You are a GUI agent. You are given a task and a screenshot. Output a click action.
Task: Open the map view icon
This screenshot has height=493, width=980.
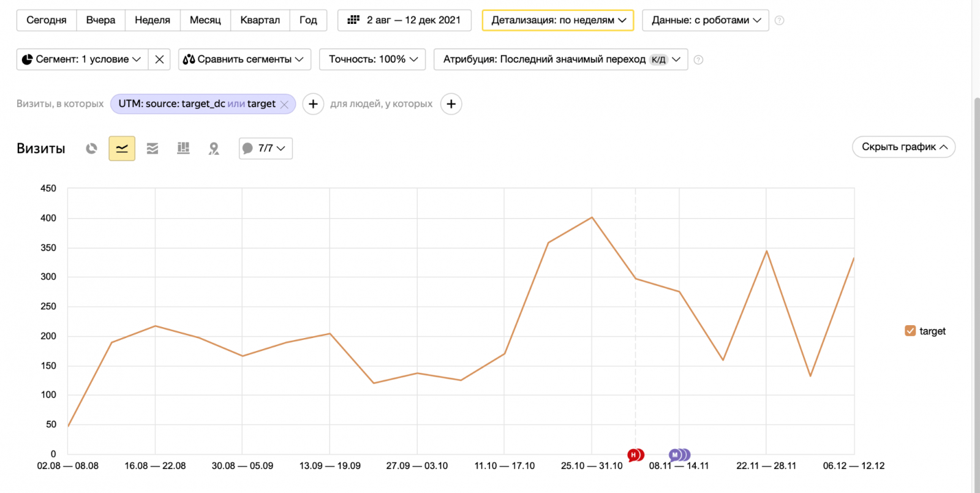(x=214, y=148)
